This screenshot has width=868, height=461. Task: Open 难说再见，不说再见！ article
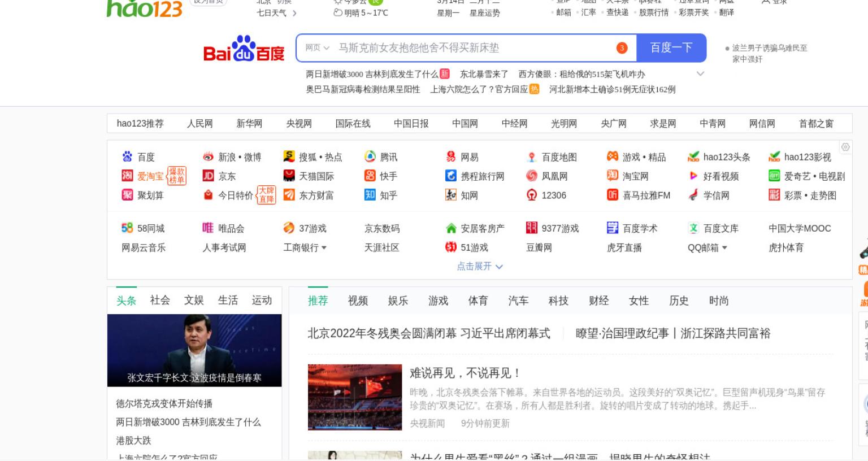click(x=465, y=373)
